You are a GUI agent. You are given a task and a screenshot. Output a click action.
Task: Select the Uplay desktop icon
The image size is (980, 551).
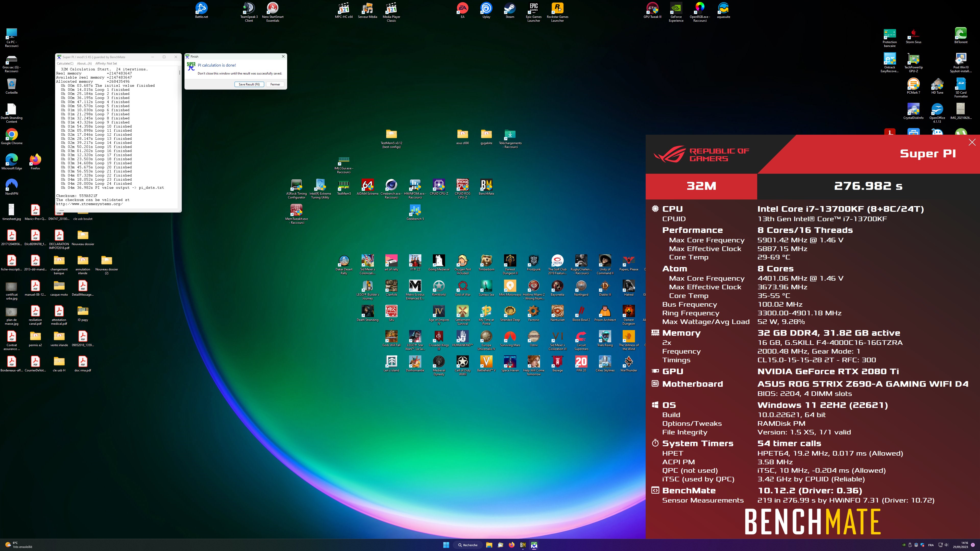point(486,10)
